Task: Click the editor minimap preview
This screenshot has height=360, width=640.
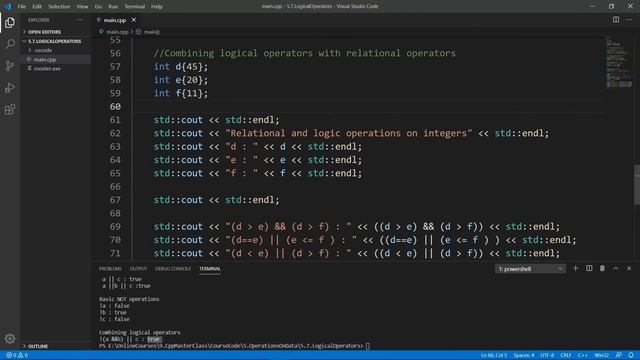Action: 619,62
